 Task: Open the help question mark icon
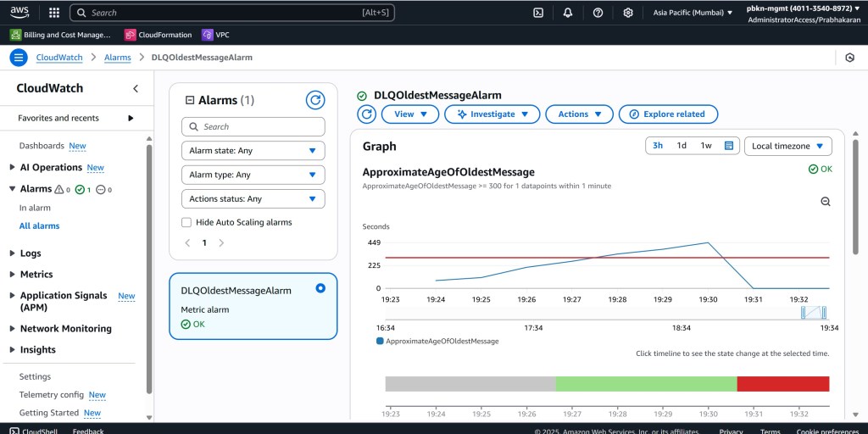[598, 13]
